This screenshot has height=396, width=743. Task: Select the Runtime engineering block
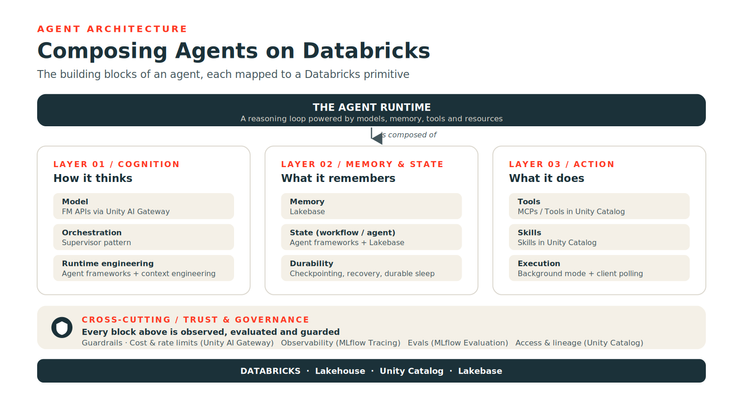tap(144, 268)
